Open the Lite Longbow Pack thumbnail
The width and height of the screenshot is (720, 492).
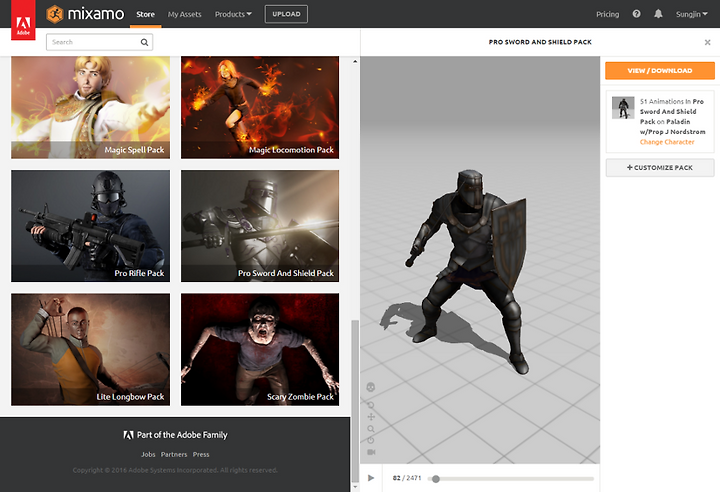[90, 350]
